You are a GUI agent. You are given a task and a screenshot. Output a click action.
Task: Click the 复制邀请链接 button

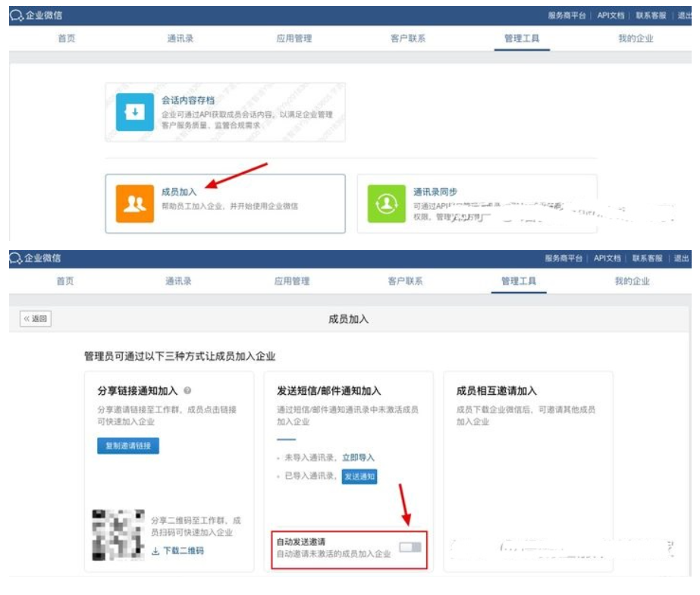click(x=128, y=446)
